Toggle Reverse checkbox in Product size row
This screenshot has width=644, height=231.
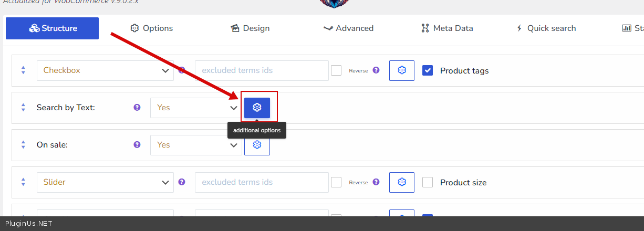[x=336, y=182]
